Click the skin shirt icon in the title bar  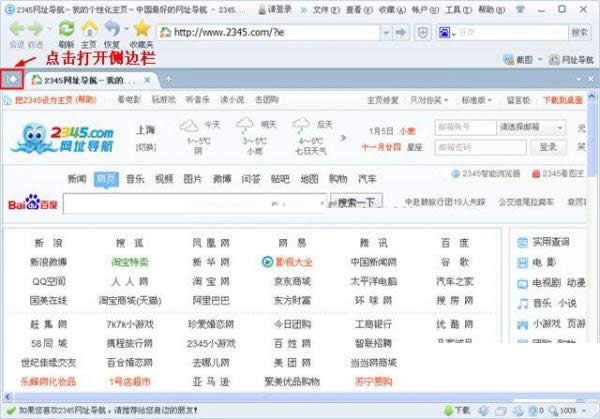click(x=520, y=10)
